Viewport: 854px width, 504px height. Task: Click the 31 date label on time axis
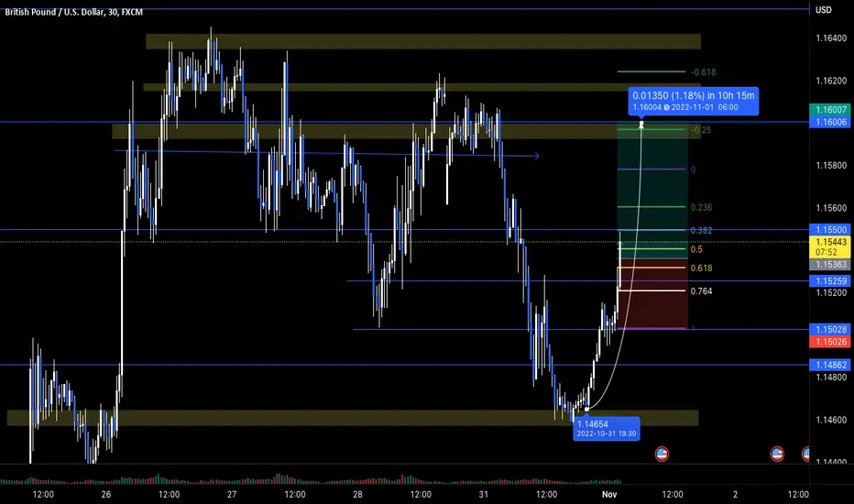[x=483, y=494]
